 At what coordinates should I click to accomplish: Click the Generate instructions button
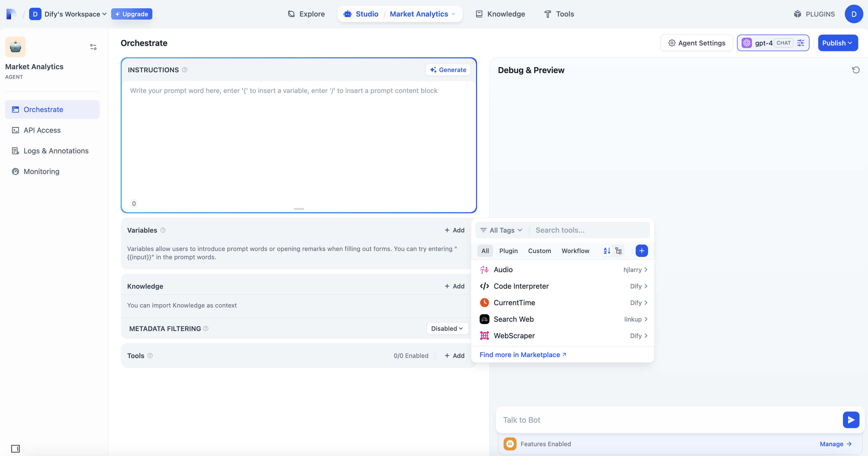[448, 70]
